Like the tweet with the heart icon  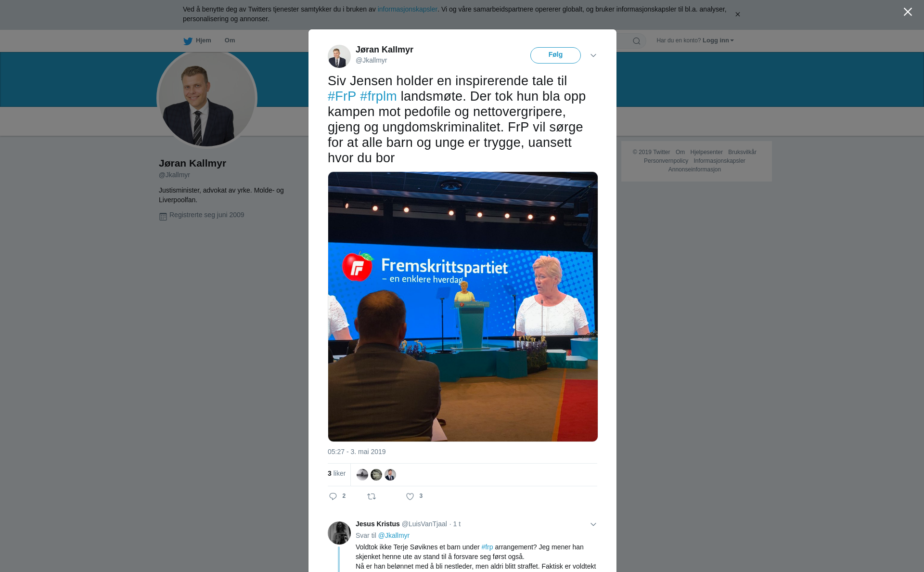pos(410,496)
